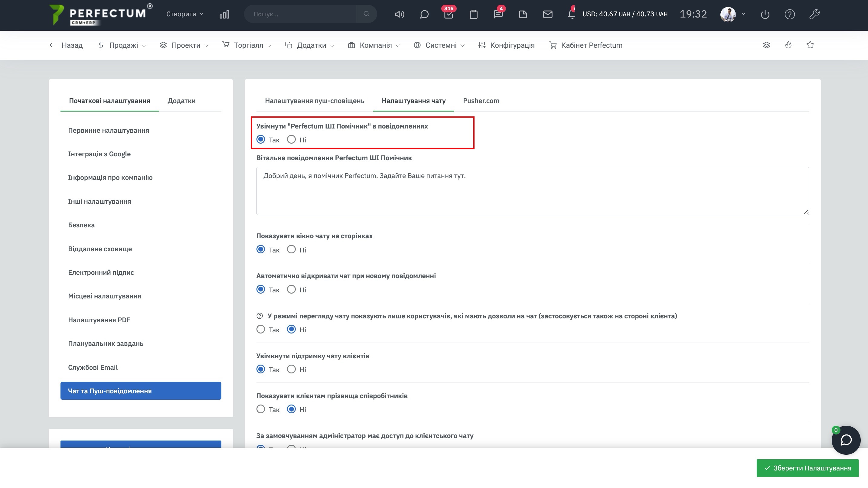Select Ні for Perfectum ШІ Помічник
868x488 pixels.
[x=292, y=139]
